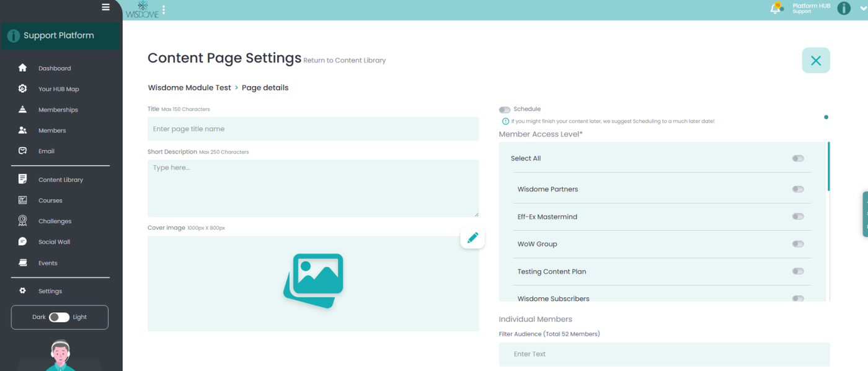Click the Support Platform info icon
This screenshot has height=371, width=868.
pos(13,36)
